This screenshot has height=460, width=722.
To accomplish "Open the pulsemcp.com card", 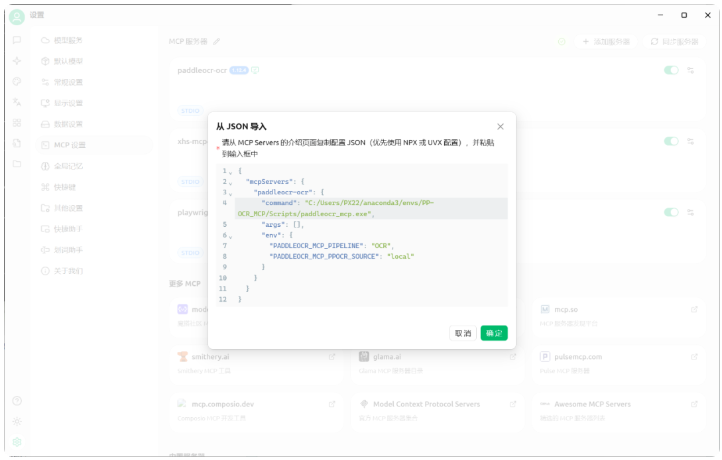I will (618, 363).
